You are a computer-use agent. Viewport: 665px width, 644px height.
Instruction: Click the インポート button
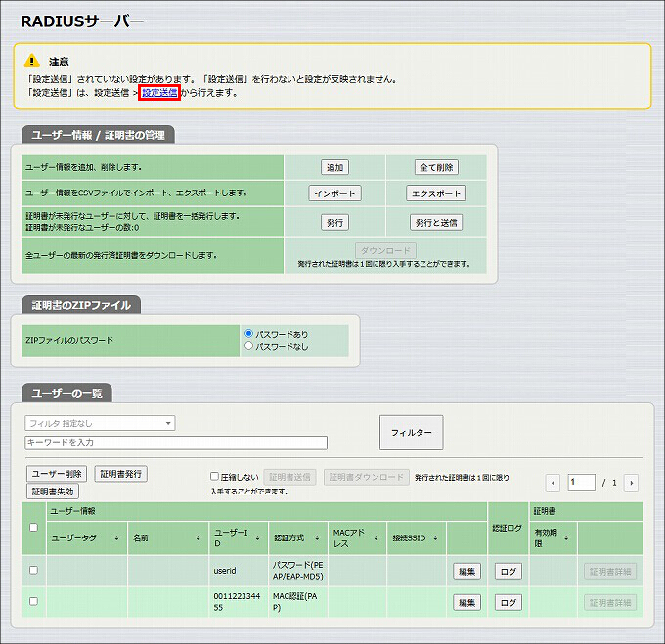coord(334,193)
